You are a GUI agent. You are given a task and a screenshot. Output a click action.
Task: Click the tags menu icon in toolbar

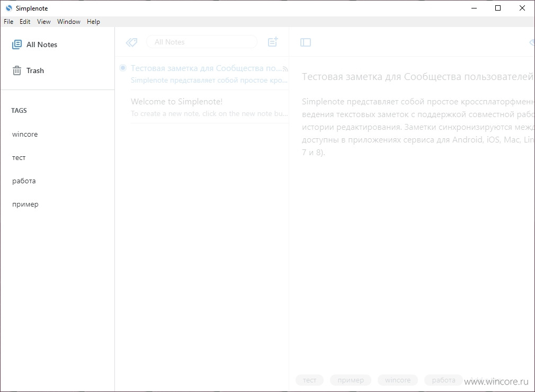tap(131, 42)
